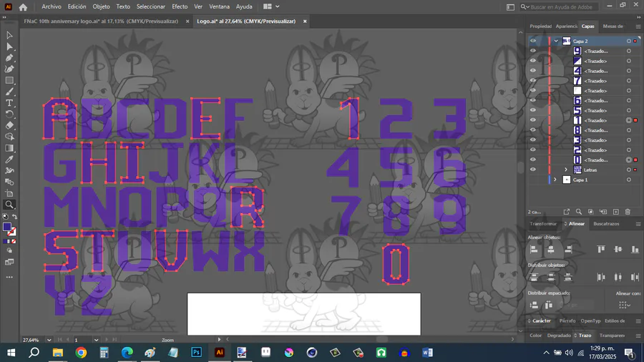Hide the '1' path layer eye
This screenshot has height=362, width=644.
point(532,120)
